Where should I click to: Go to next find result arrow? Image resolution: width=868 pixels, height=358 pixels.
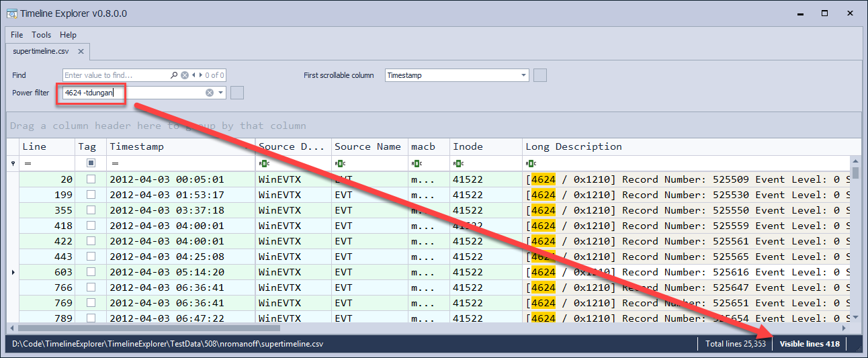200,75
